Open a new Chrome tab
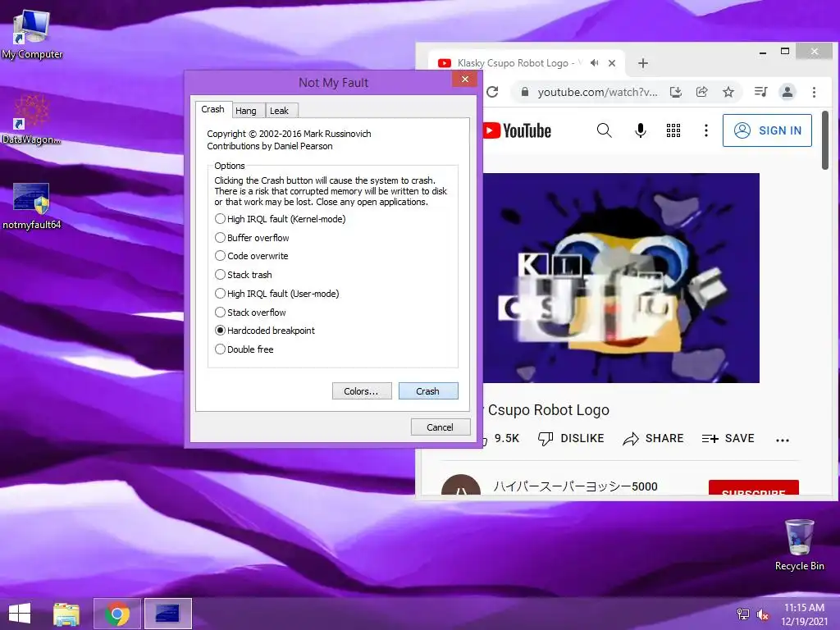The height and width of the screenshot is (630, 840). coord(643,63)
